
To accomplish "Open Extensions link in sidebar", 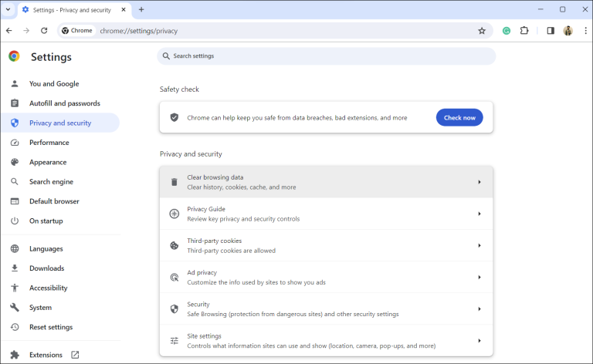I will [46, 355].
